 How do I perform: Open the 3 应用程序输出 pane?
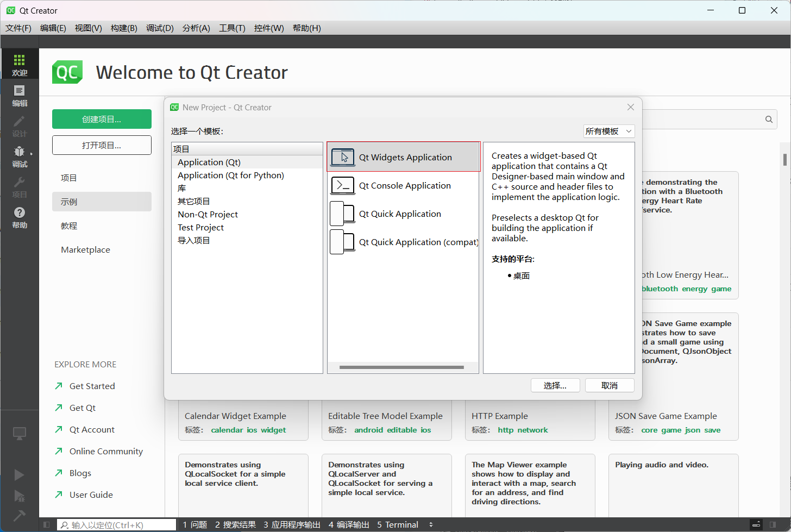pyautogui.click(x=292, y=525)
